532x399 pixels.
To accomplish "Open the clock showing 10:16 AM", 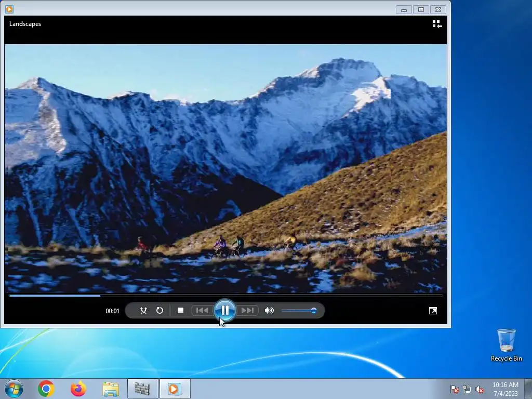I will (x=505, y=389).
